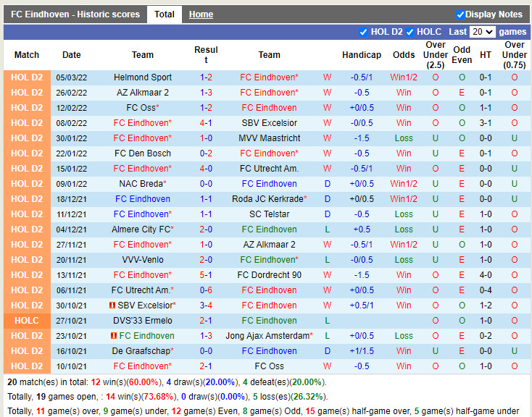The image size is (532, 417).
Task: Click the 5-1 result versus FC Dordrecht 90
Action: 206,275
